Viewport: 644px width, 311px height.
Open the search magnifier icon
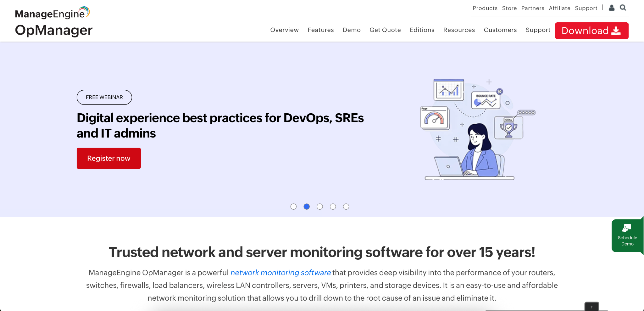(x=623, y=8)
